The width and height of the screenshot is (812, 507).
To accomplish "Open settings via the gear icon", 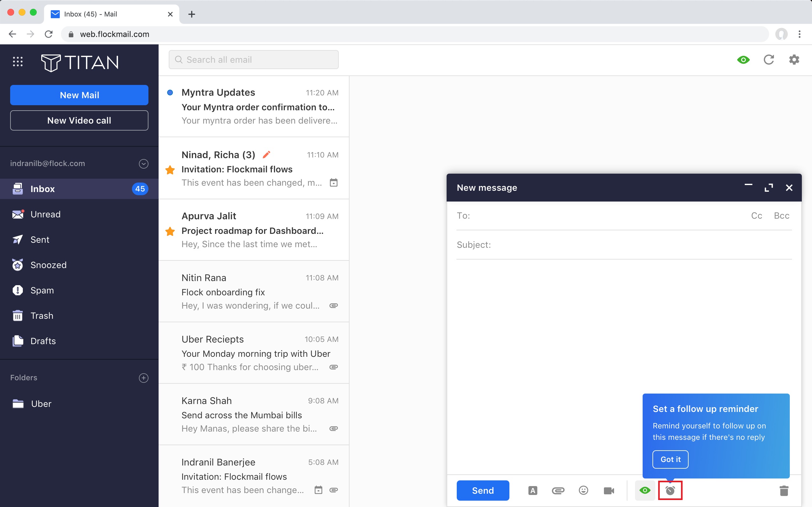I will pos(794,60).
